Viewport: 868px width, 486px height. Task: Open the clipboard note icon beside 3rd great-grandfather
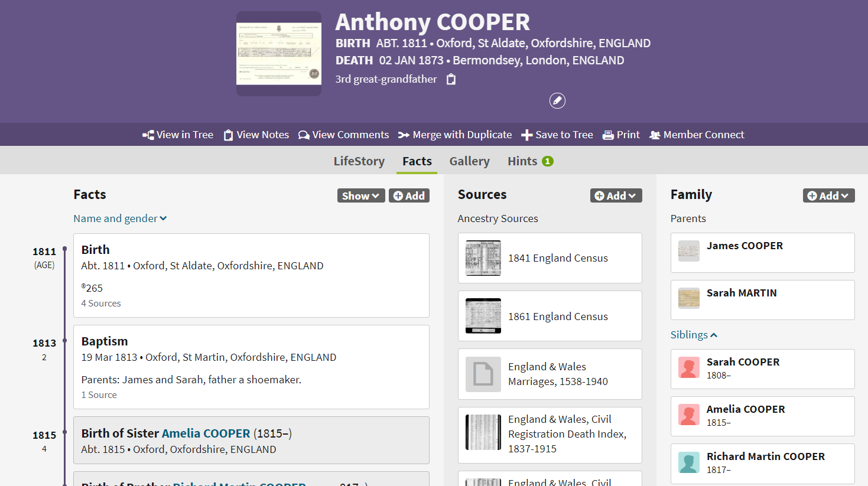[451, 79]
